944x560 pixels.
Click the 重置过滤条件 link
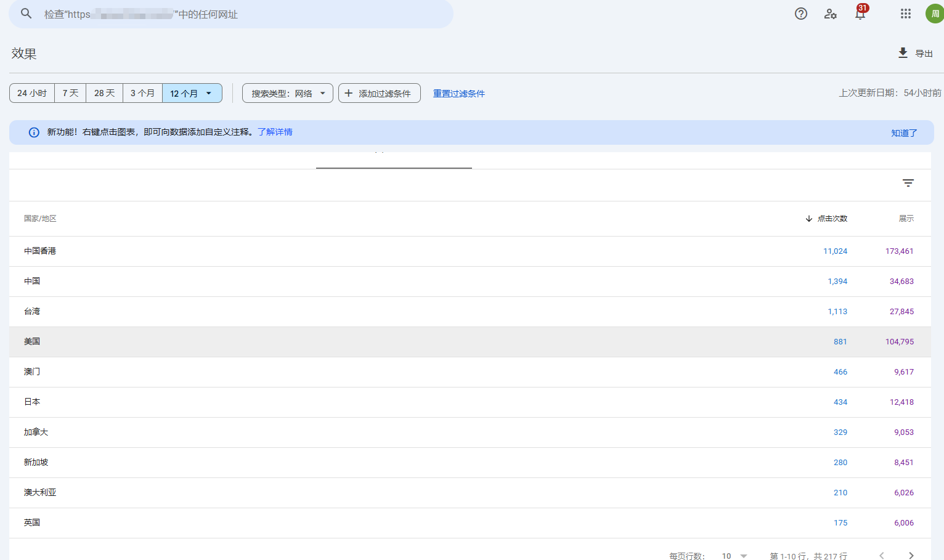[458, 94]
